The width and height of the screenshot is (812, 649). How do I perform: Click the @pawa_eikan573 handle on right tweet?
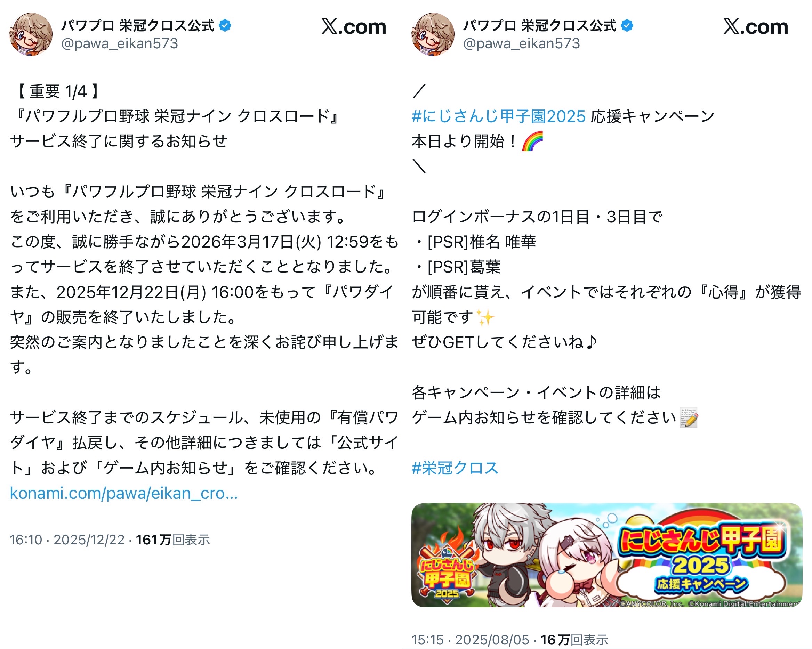coord(521,44)
